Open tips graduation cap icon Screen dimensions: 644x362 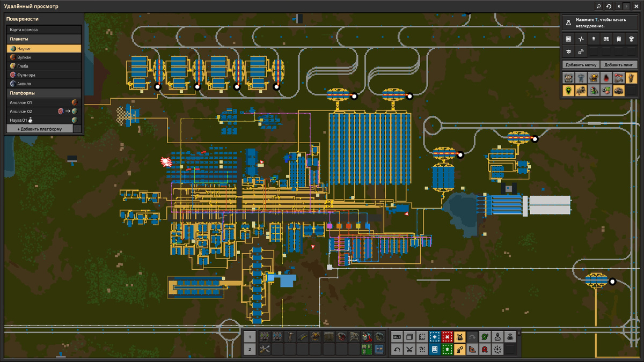568,52
